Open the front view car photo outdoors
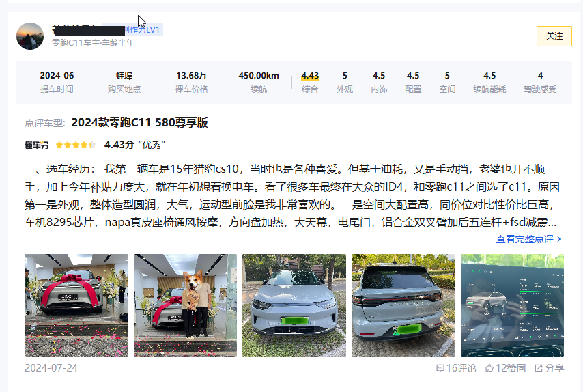The width and height of the screenshot is (583, 392). click(x=294, y=305)
